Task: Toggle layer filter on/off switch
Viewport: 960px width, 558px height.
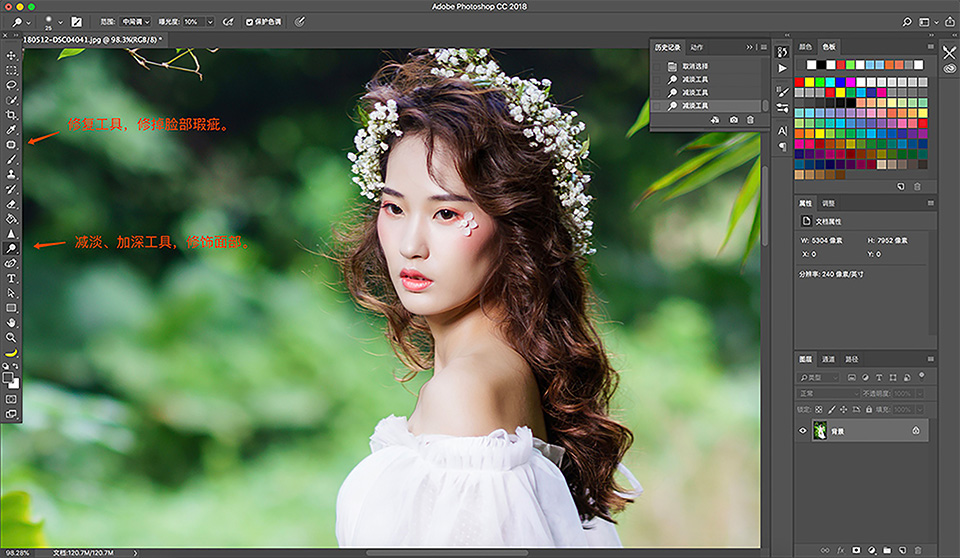Action: (921, 375)
